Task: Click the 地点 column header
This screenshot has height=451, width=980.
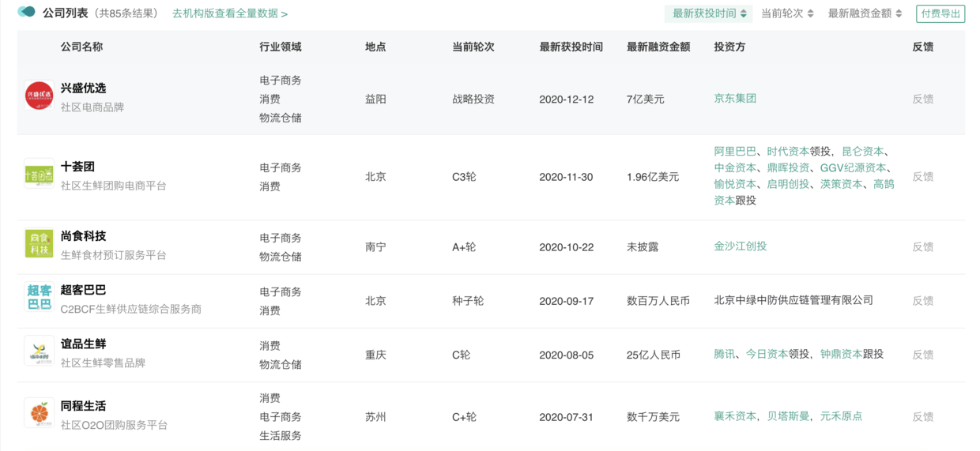Action: [375, 47]
